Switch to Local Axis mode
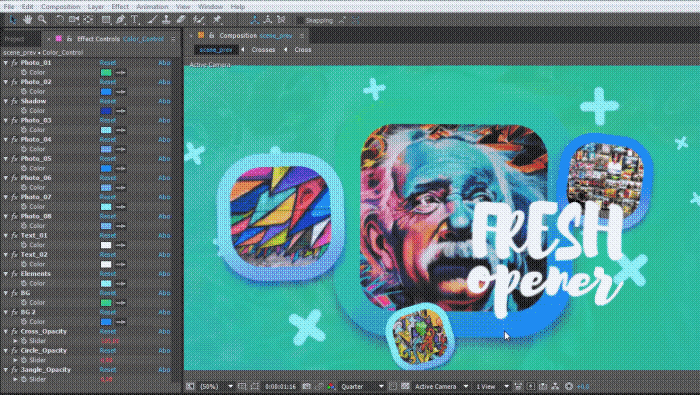Image resolution: width=700 pixels, height=395 pixels. coord(254,20)
